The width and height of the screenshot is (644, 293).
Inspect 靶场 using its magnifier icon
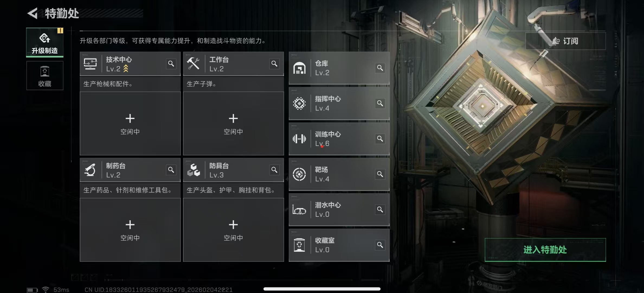pyautogui.click(x=380, y=174)
